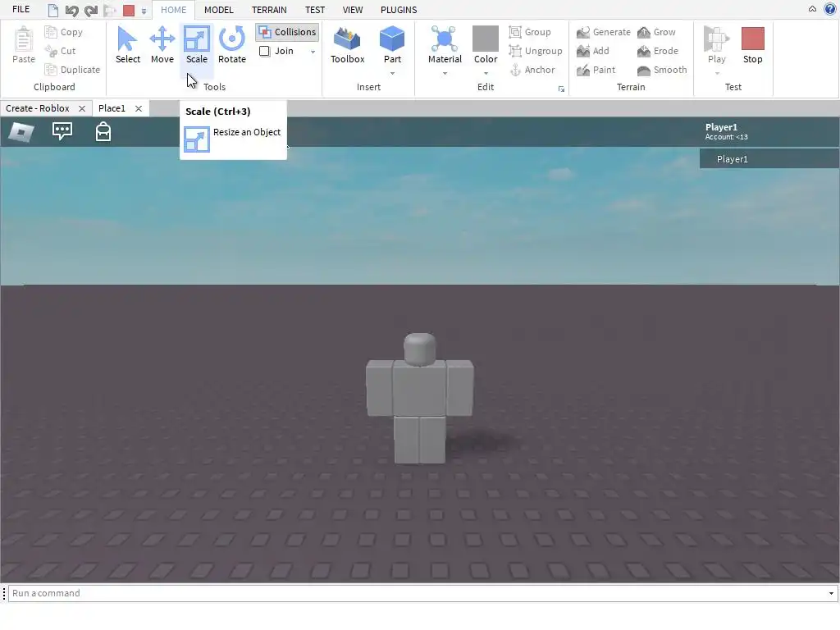Duplicate the selected object
Viewport: 840px width, 630px height.
(x=72, y=70)
